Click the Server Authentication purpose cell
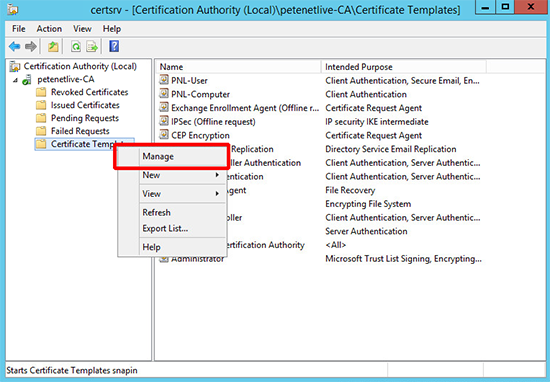 [x=366, y=231]
